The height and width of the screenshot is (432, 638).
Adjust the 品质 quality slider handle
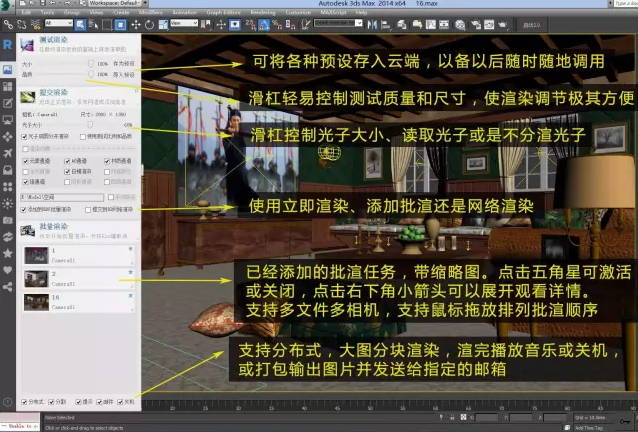91,74
